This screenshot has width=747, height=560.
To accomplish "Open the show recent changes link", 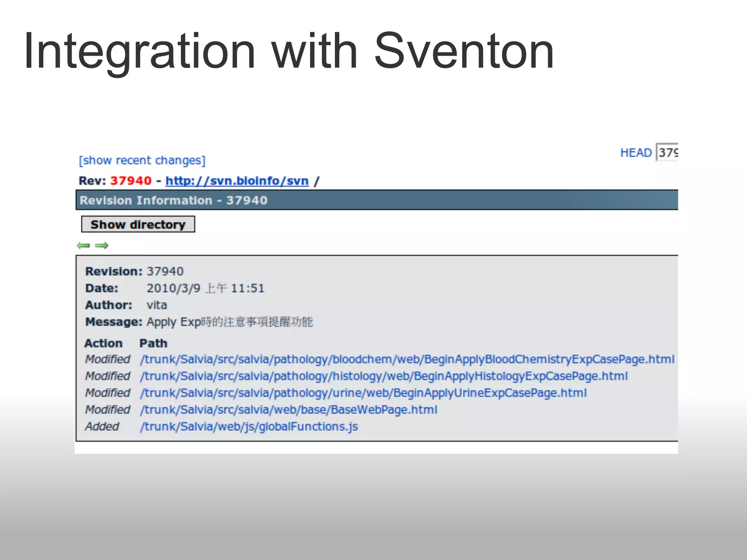I will pos(142,160).
